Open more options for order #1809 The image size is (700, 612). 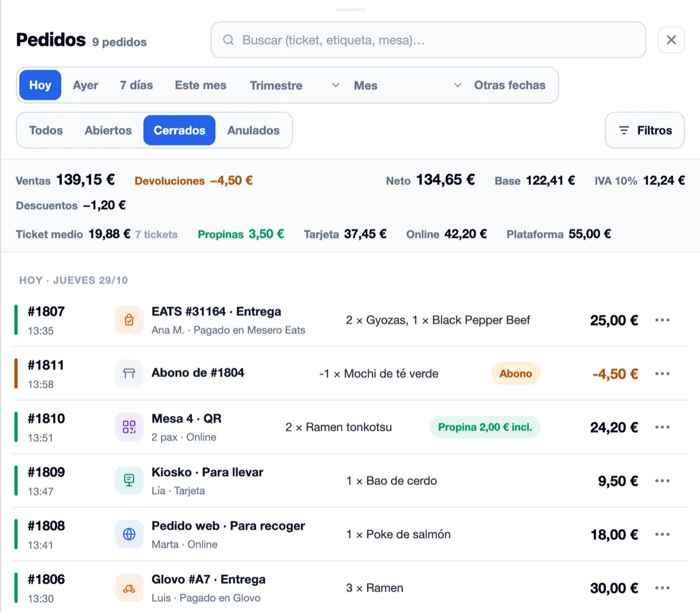point(662,481)
